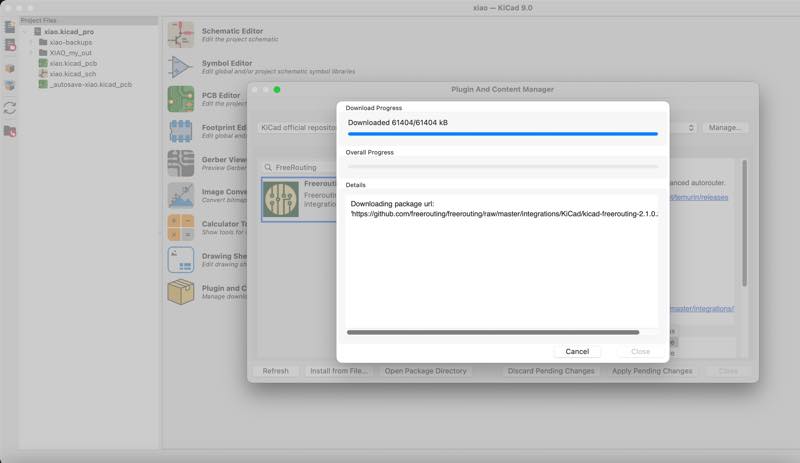Open the KiCad official repository dropdown
This screenshot has width=800, height=463.
pos(477,128)
